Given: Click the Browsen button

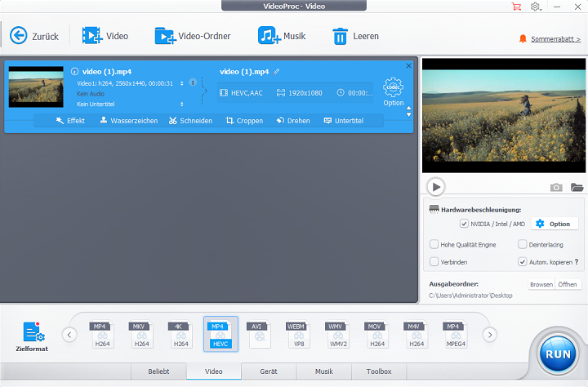Looking at the screenshot, I should [541, 284].
